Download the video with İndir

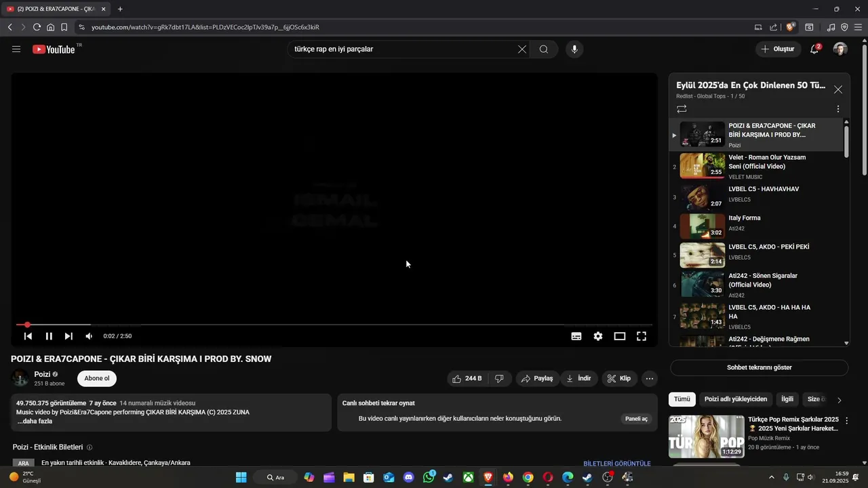click(579, 378)
